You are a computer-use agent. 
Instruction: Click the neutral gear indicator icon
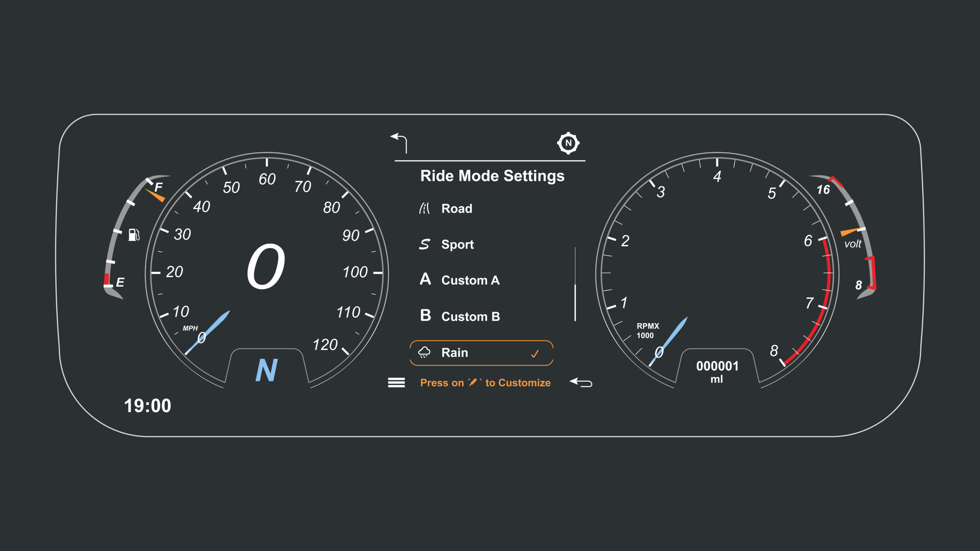[568, 143]
